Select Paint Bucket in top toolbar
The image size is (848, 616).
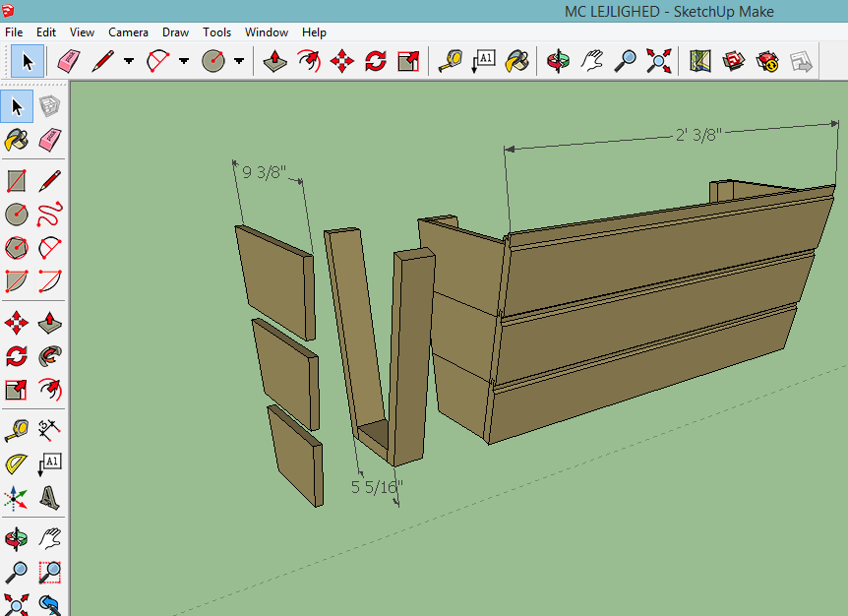click(516, 61)
